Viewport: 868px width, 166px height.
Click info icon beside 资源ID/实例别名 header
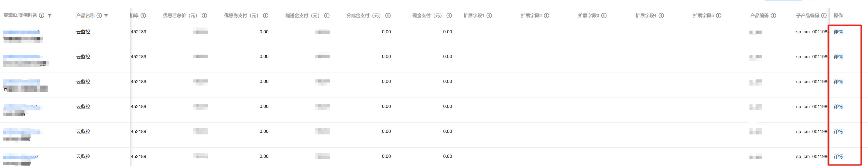[x=42, y=16]
